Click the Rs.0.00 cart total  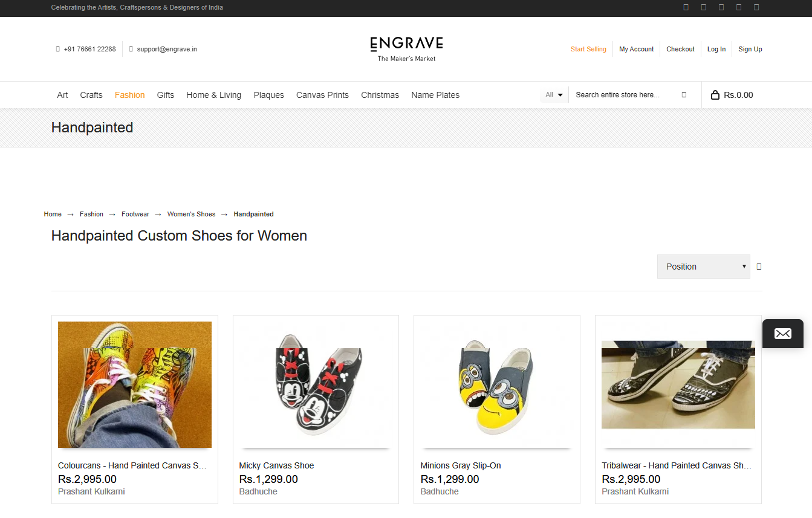(x=738, y=95)
